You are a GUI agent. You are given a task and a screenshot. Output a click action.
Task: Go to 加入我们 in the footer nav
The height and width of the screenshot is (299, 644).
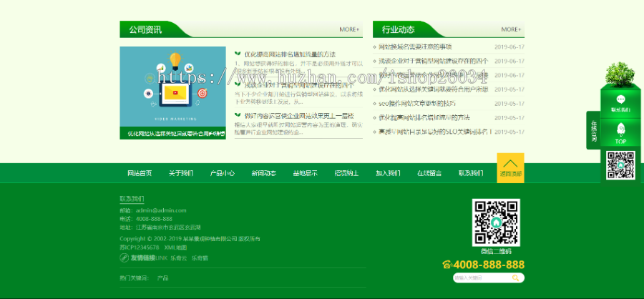388,173
